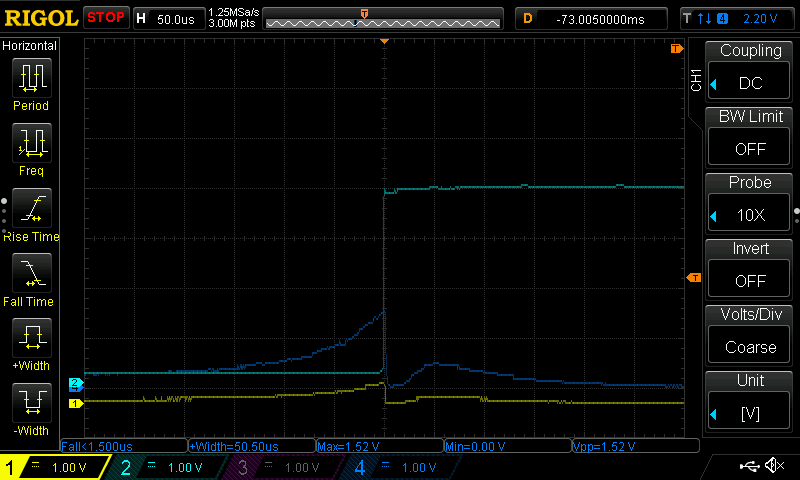Viewport: 800px width, 480px height.
Task: Select the Fall Time measurement icon
Action: point(32,273)
